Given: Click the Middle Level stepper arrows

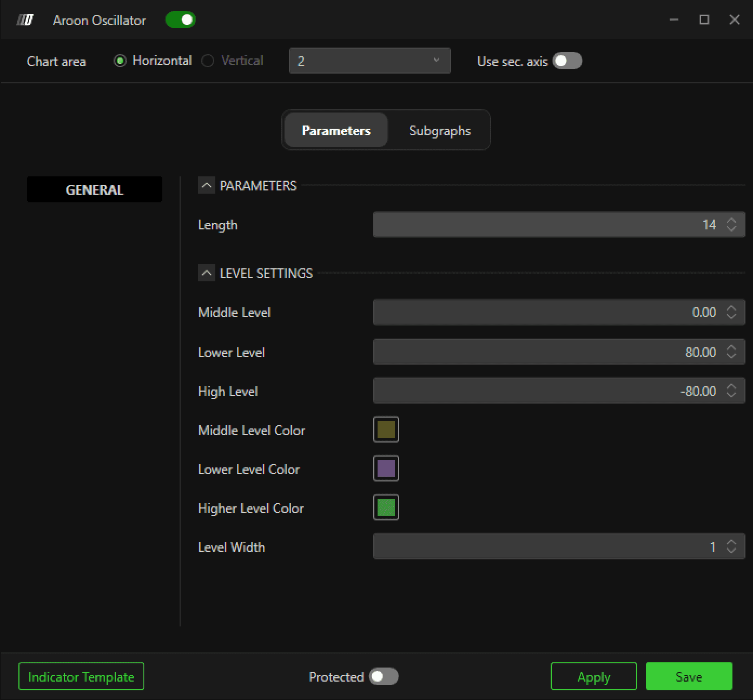Looking at the screenshot, I should click(x=731, y=312).
